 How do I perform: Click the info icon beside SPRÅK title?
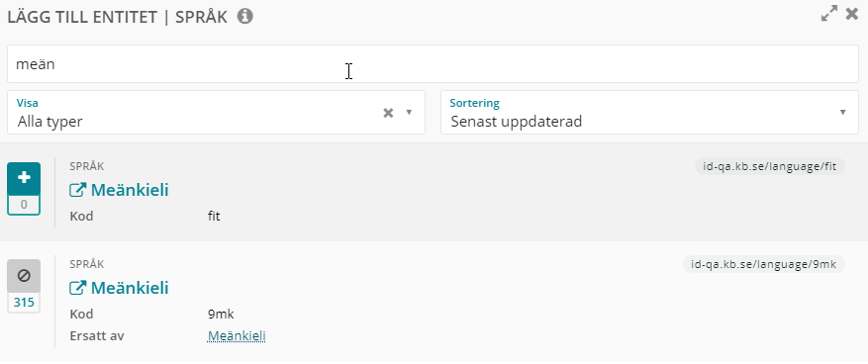[245, 17]
